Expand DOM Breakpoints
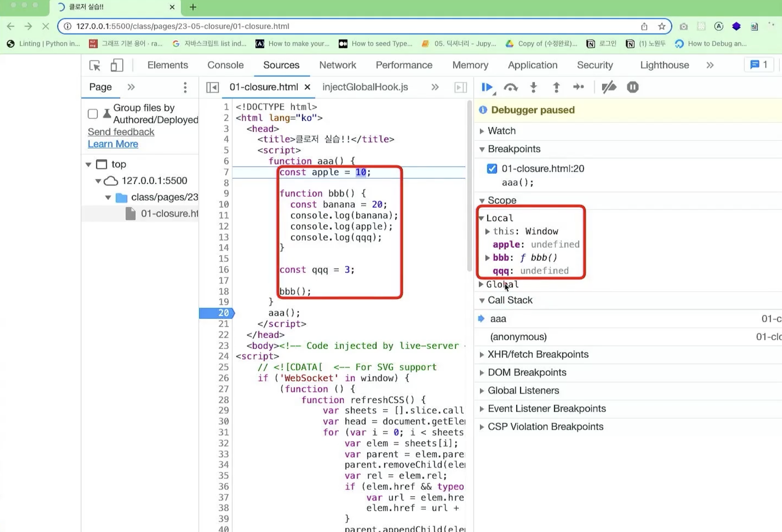The height and width of the screenshot is (532, 782). tap(482, 373)
